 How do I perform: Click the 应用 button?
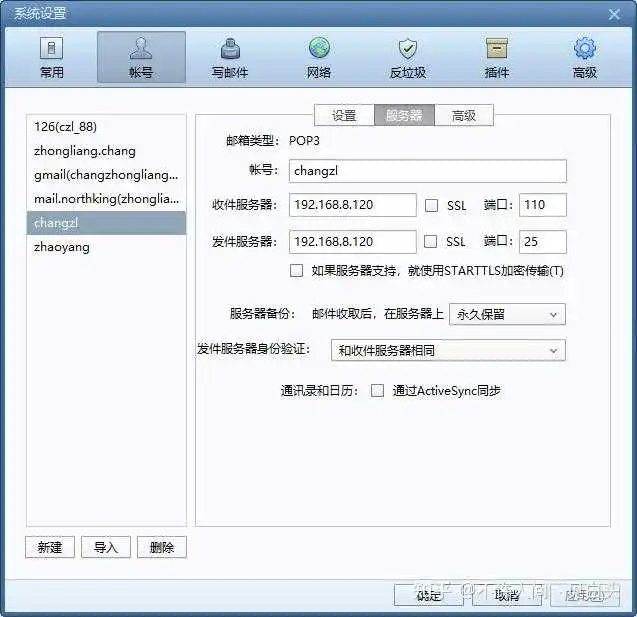click(x=585, y=595)
